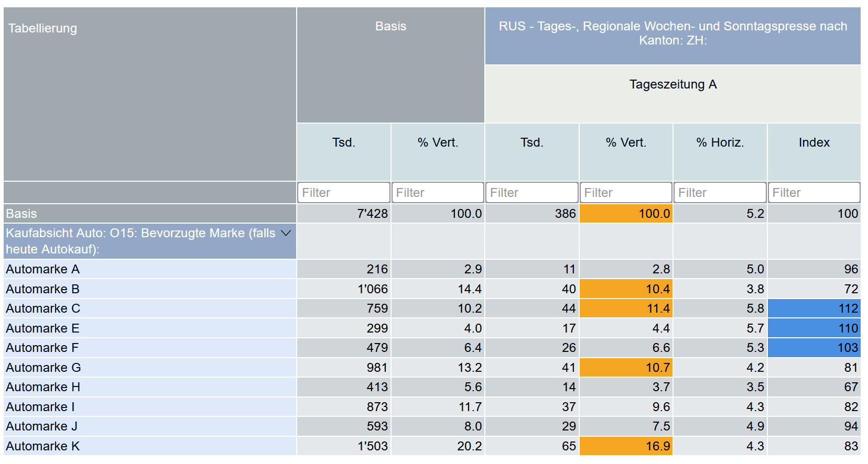Select the orange 100.0 cell in Basis row
Screen dimensions: 868x464
point(626,214)
